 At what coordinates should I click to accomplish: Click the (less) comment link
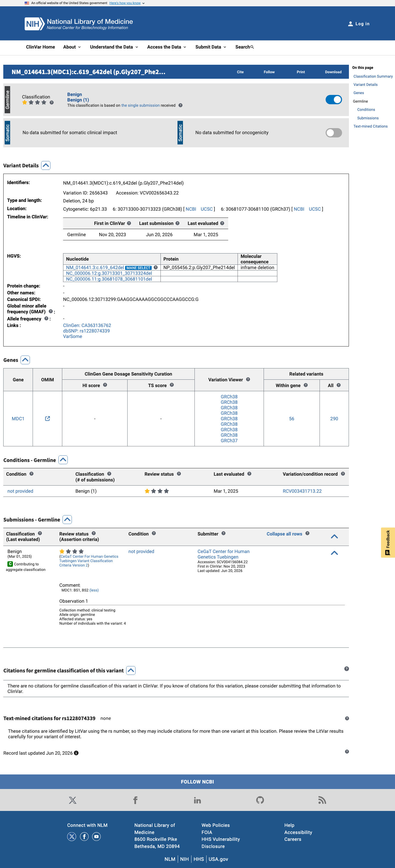pyautogui.click(x=94, y=590)
